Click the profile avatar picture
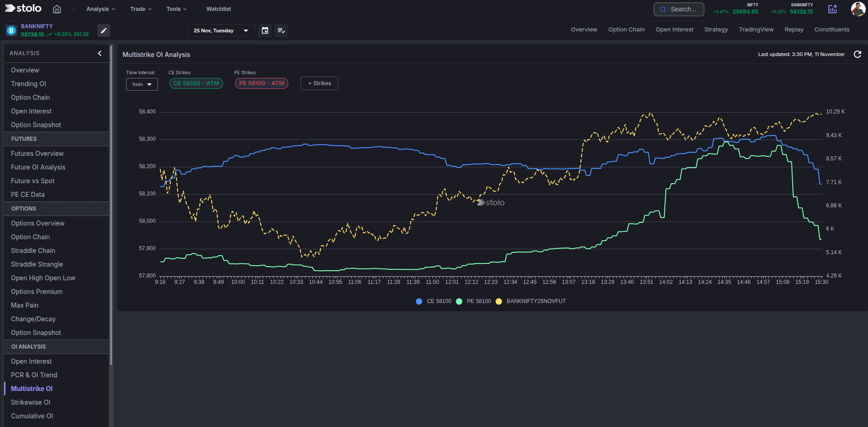Image resolution: width=868 pixels, height=427 pixels. coord(858,9)
